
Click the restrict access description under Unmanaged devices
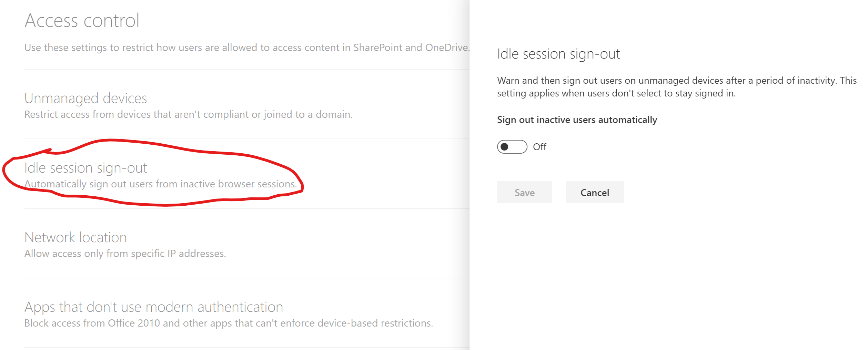pos(188,114)
